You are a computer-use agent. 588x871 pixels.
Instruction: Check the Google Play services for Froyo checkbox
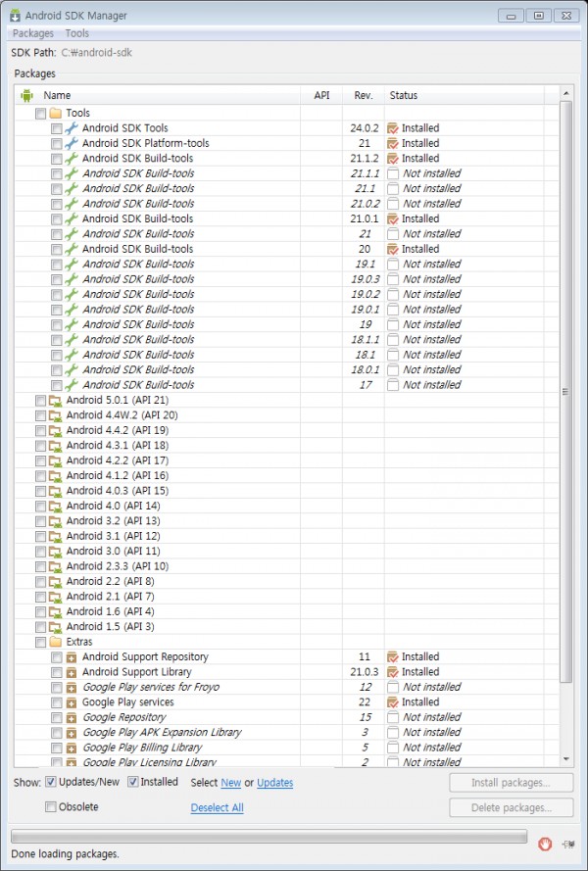[x=57, y=688]
